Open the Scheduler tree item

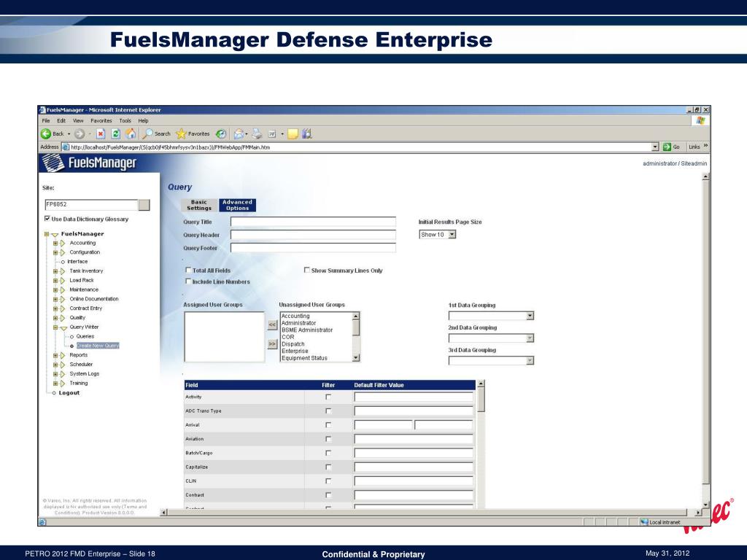coord(81,365)
